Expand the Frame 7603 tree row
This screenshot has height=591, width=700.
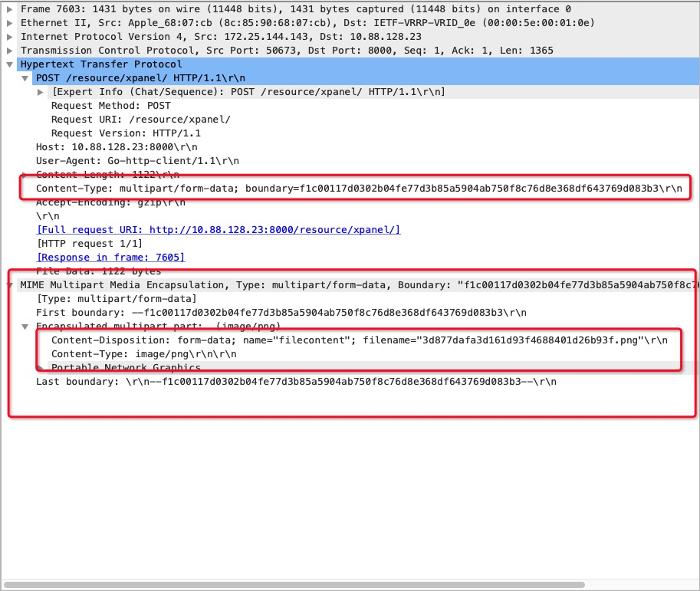(10, 8)
